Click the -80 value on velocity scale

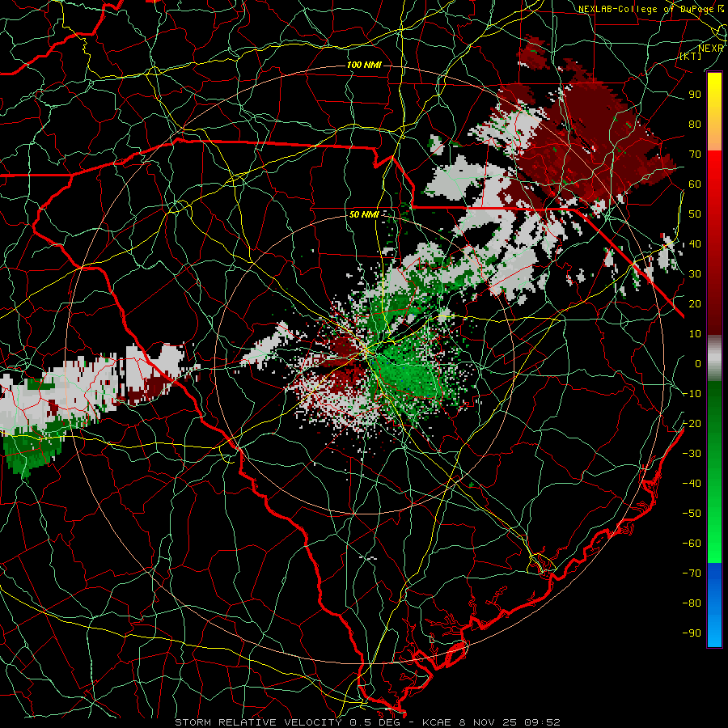(692, 603)
